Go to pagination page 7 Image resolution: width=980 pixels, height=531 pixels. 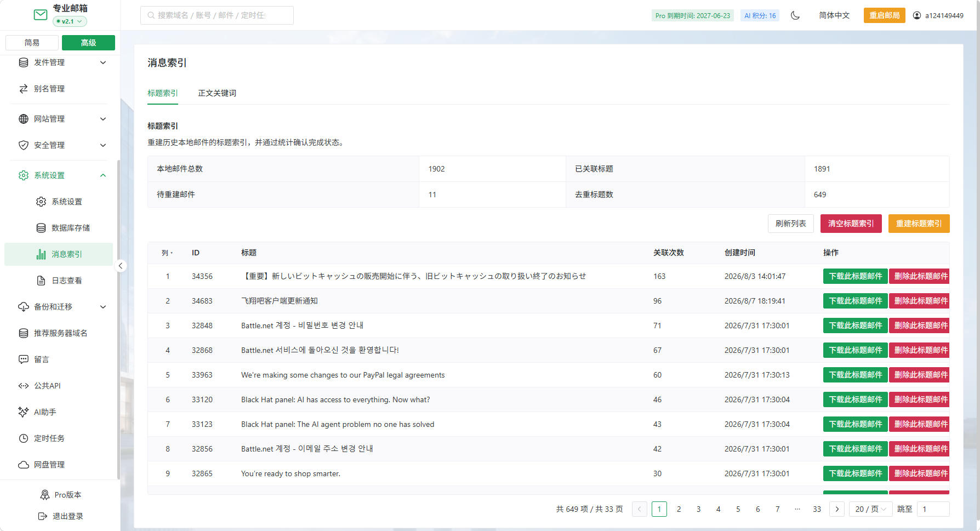(777, 509)
